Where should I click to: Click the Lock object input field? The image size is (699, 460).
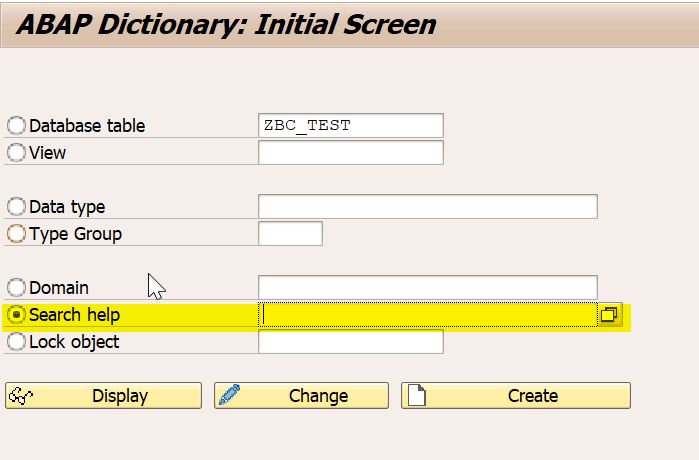coord(351,342)
